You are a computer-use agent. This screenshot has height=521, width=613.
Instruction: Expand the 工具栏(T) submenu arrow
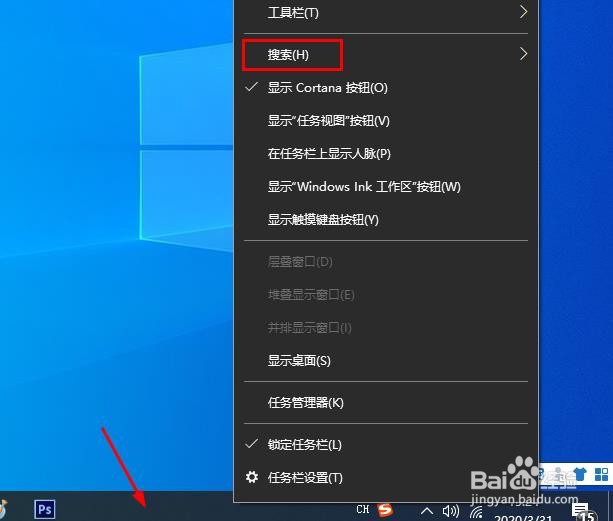click(x=523, y=12)
